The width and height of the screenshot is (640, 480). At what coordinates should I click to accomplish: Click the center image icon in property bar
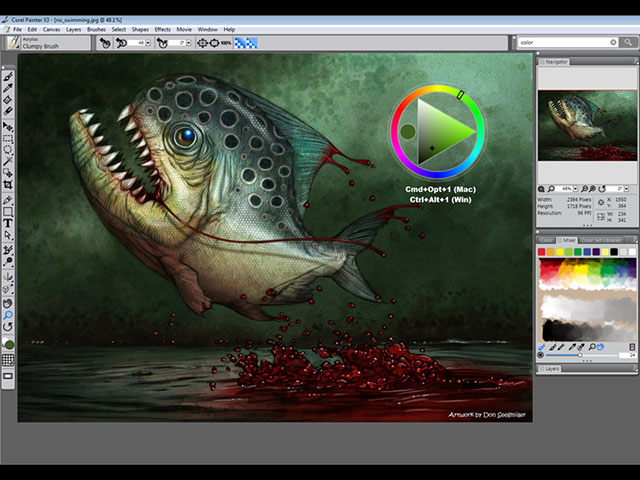point(202,43)
